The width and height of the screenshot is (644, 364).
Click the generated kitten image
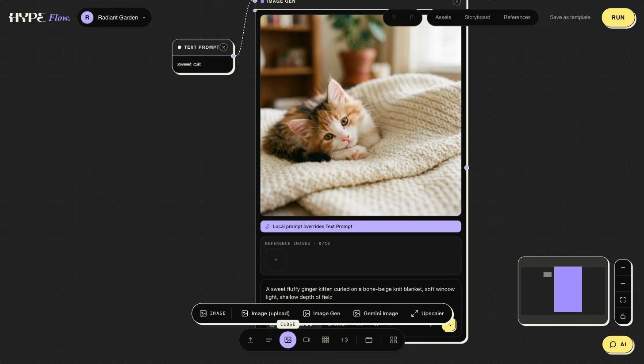tap(360, 115)
